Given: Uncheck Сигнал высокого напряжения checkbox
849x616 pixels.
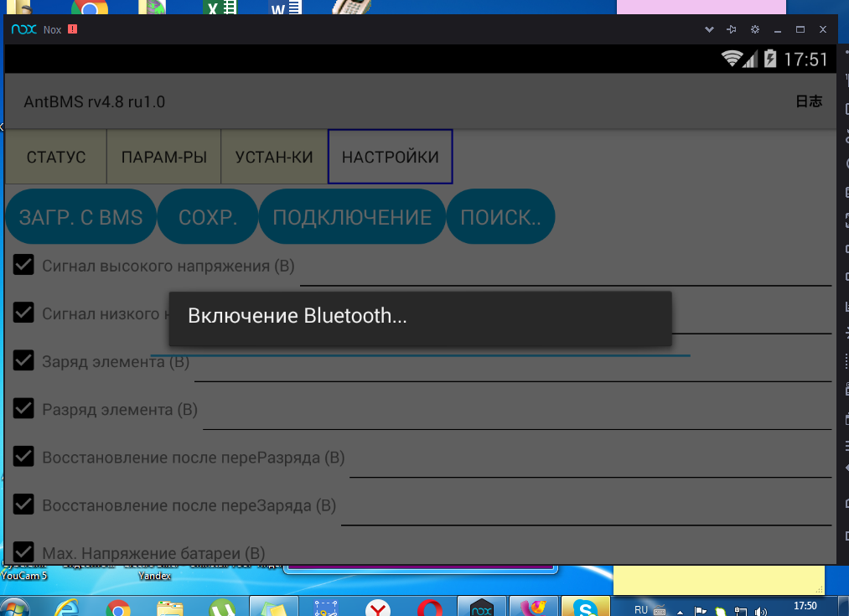Looking at the screenshot, I should pos(23,266).
